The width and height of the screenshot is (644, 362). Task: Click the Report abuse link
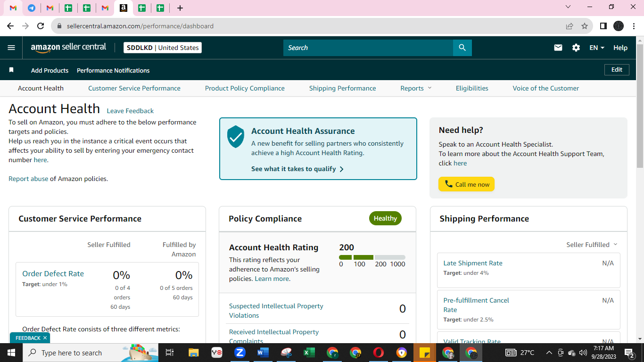28,179
